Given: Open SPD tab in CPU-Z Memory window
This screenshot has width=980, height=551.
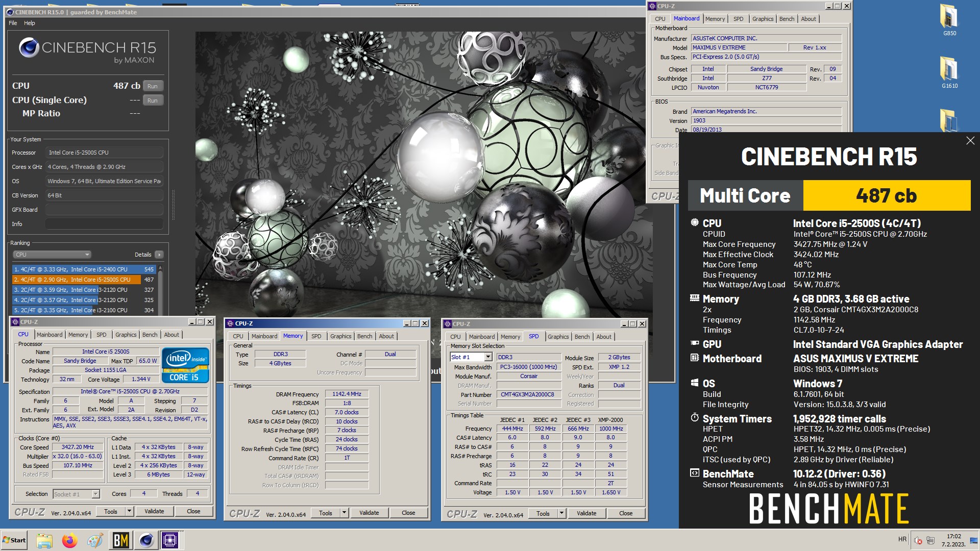Looking at the screenshot, I should (316, 336).
